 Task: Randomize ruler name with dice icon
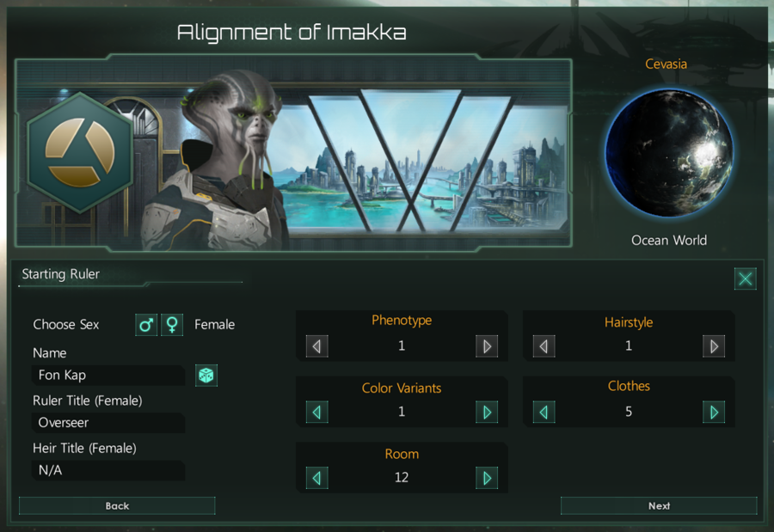point(206,376)
